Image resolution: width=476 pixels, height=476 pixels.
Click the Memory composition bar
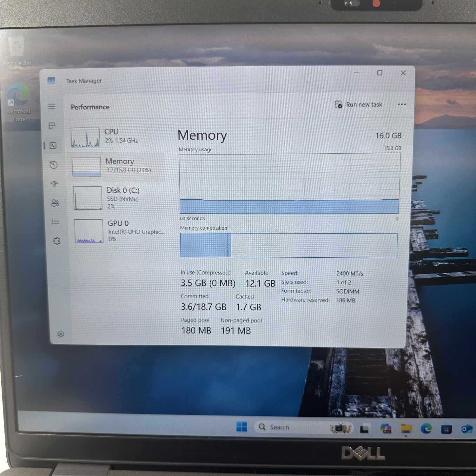click(288, 245)
